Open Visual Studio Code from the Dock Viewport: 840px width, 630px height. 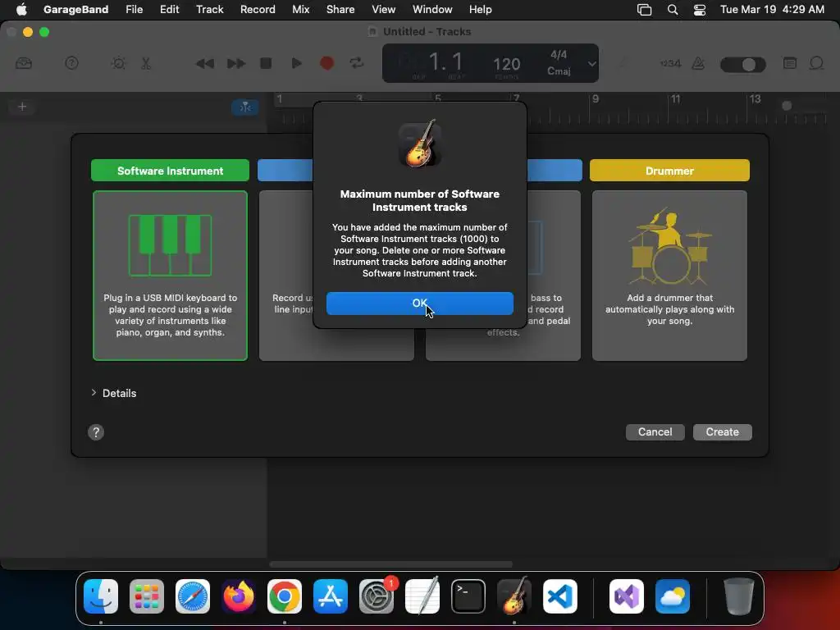tap(560, 596)
